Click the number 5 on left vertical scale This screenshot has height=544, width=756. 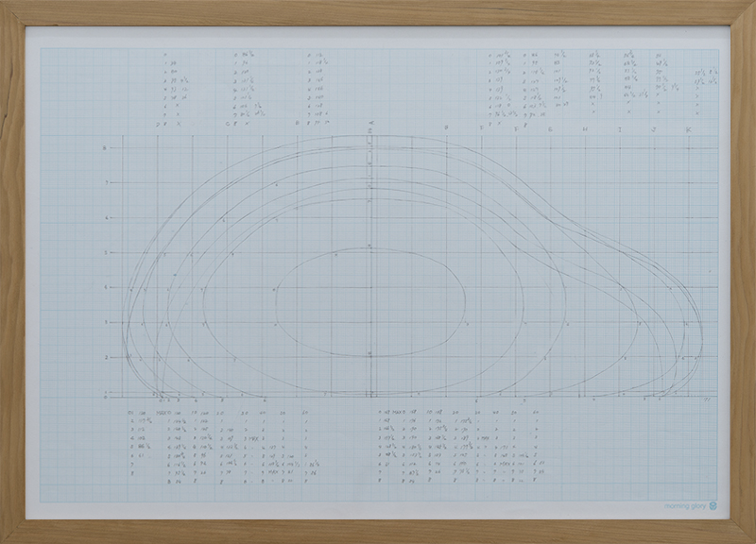pyautogui.click(x=104, y=252)
